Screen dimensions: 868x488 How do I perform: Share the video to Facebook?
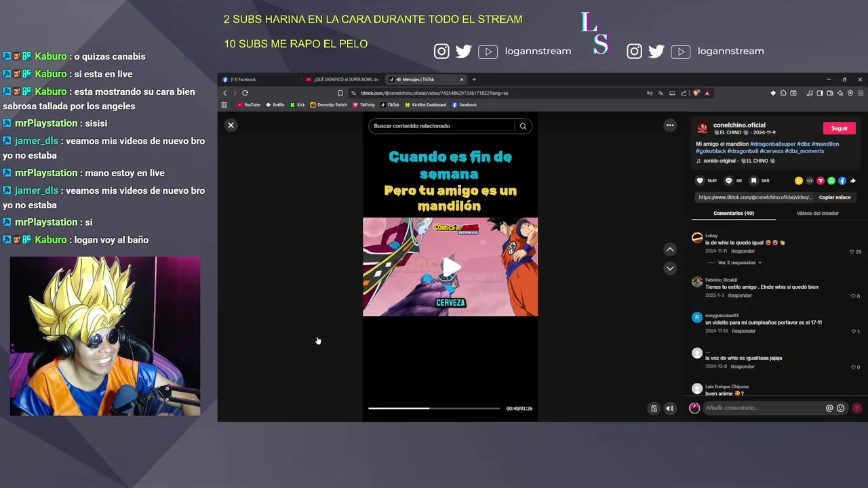842,181
